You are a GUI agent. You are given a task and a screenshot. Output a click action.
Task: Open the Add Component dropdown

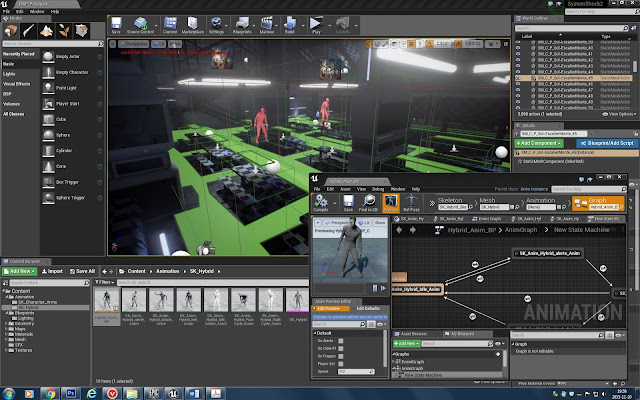(538, 143)
